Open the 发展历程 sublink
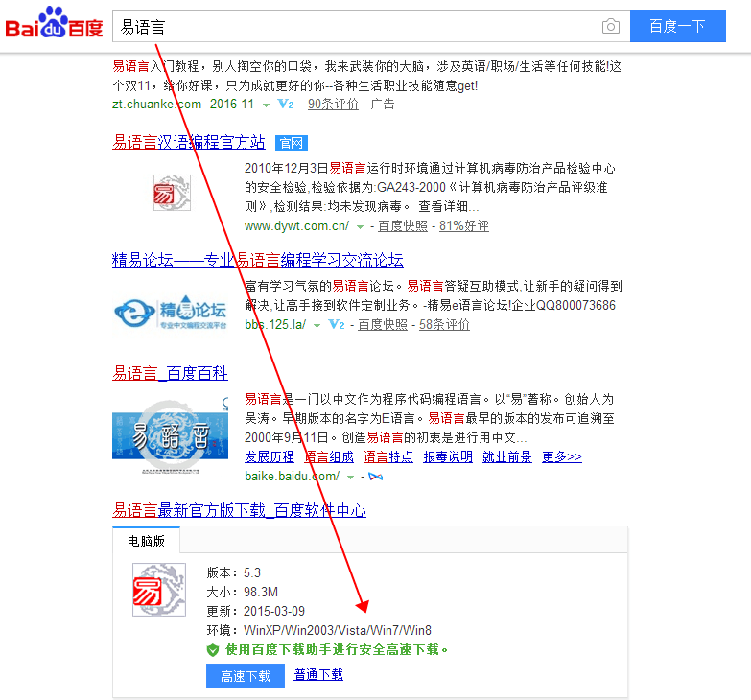Image resolution: width=751 pixels, height=700 pixels. pyautogui.click(x=270, y=456)
